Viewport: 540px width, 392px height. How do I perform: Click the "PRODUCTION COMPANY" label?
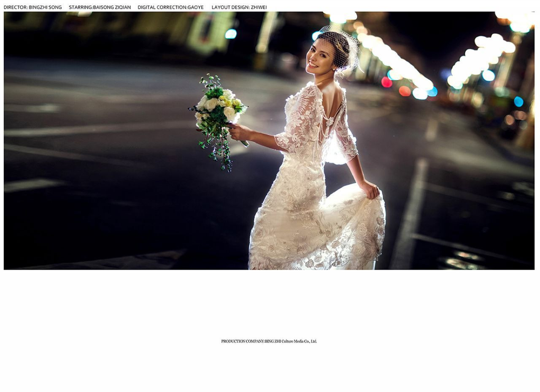point(243,341)
